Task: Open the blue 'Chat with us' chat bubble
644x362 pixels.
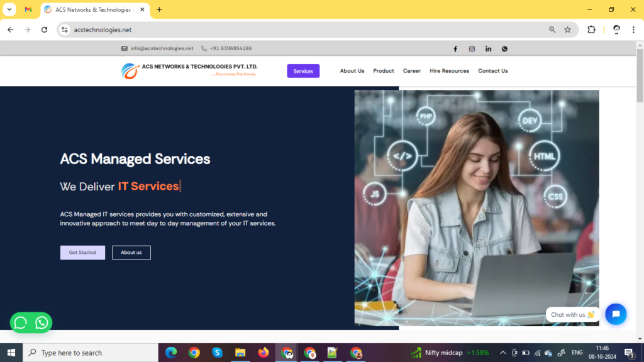Action: tap(616, 314)
